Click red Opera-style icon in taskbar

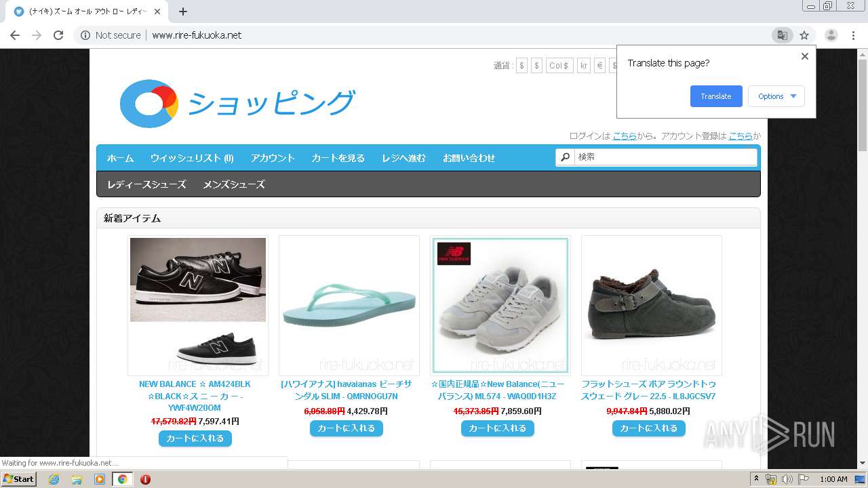(145, 479)
